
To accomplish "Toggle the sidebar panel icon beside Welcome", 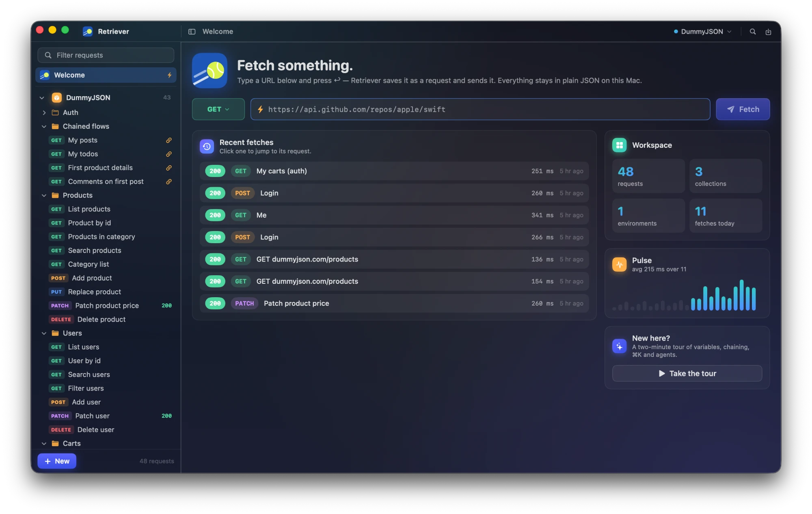I will coord(192,32).
